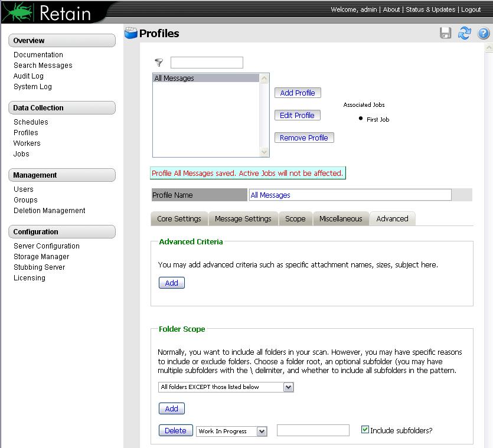Click the Profiles page header icon
The width and height of the screenshot is (493, 448).
(131, 32)
